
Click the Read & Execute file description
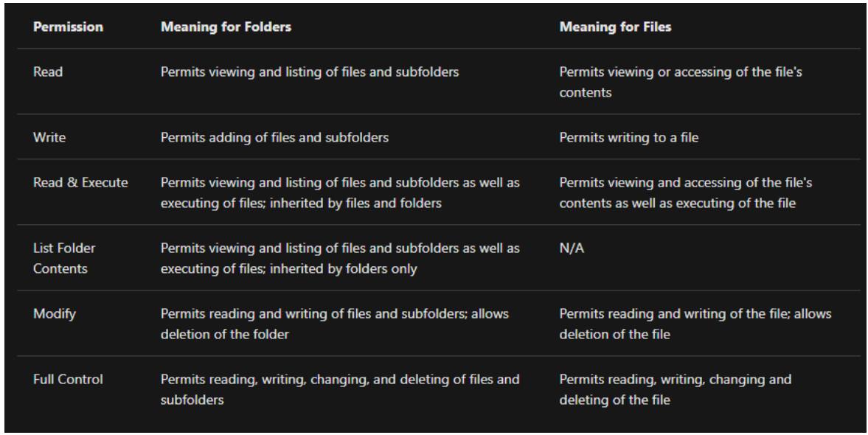coord(686,192)
